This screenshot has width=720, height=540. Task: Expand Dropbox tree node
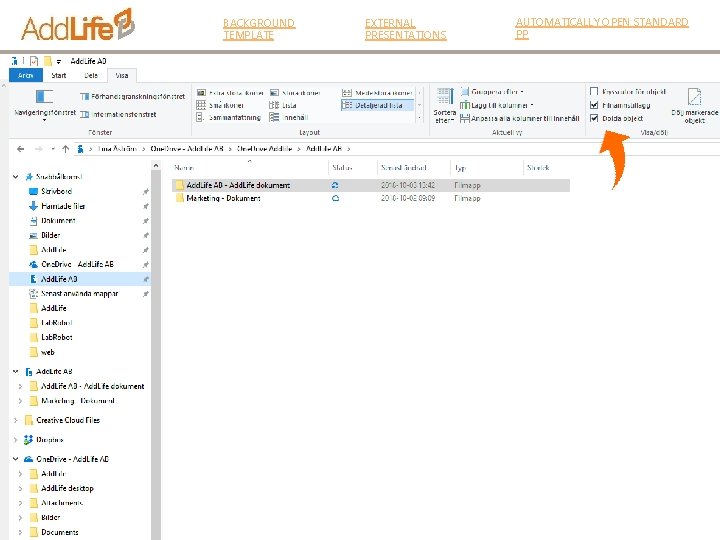pos(16,440)
